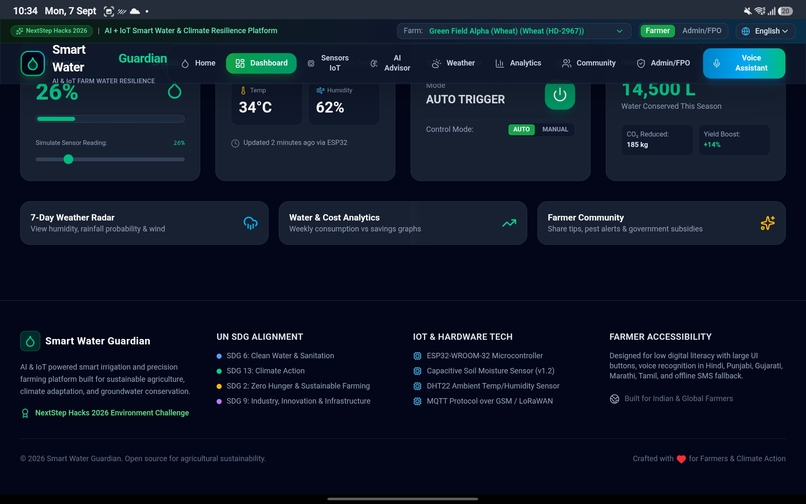The width and height of the screenshot is (806, 504).
Task: Click the chip icon beside DHT22 Ambient Temp/Humidity Sensor
Action: pos(417,386)
